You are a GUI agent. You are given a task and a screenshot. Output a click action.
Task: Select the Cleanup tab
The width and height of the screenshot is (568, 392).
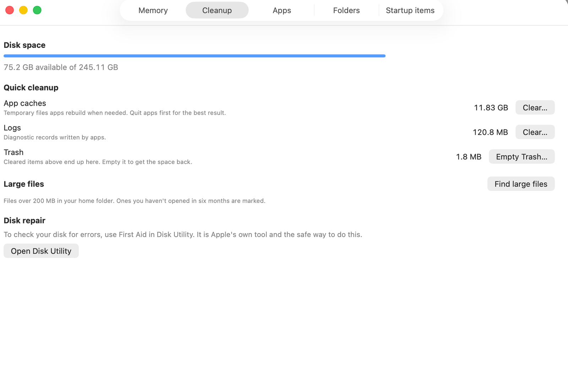click(x=217, y=10)
